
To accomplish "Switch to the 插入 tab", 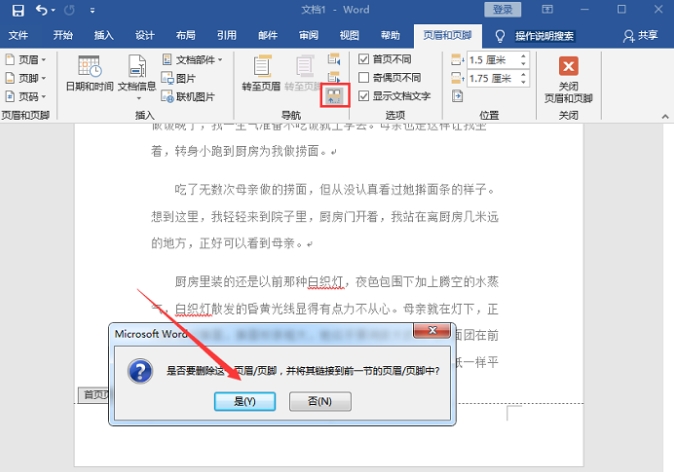I will click(x=104, y=35).
